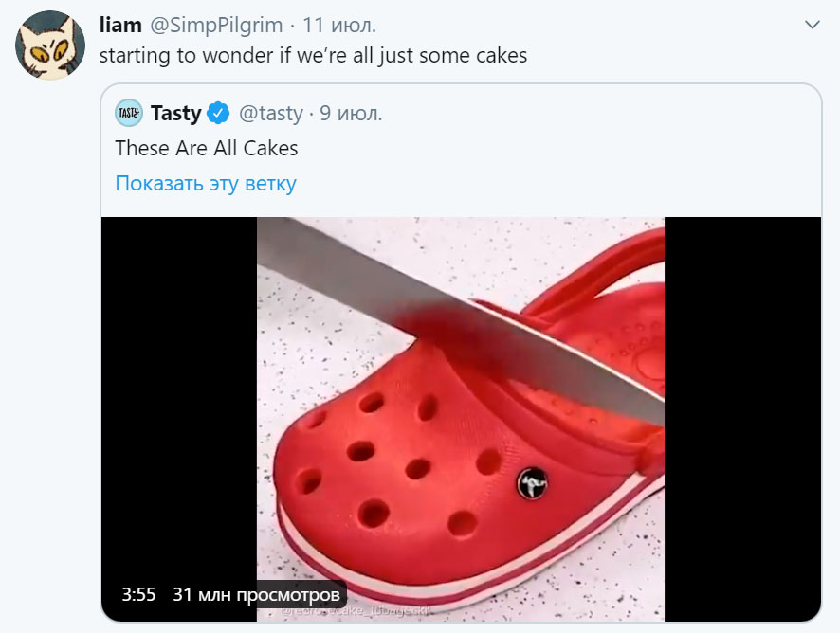Open liam's cat profile avatar

tap(50, 45)
